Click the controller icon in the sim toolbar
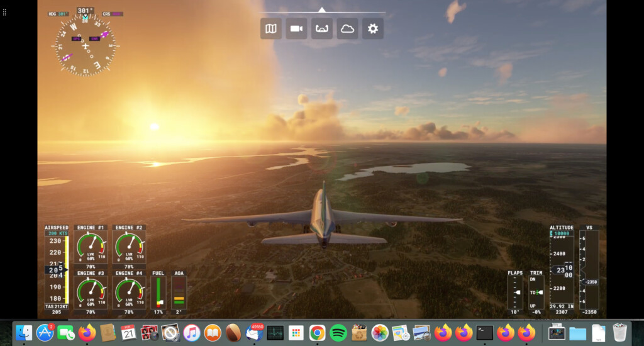This screenshot has height=346, width=644. pos(321,29)
